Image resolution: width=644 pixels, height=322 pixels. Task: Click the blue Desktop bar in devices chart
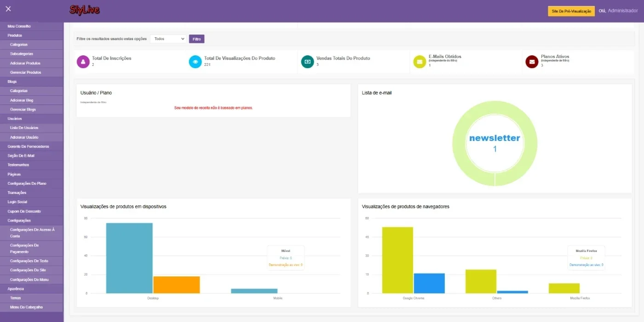point(129,258)
